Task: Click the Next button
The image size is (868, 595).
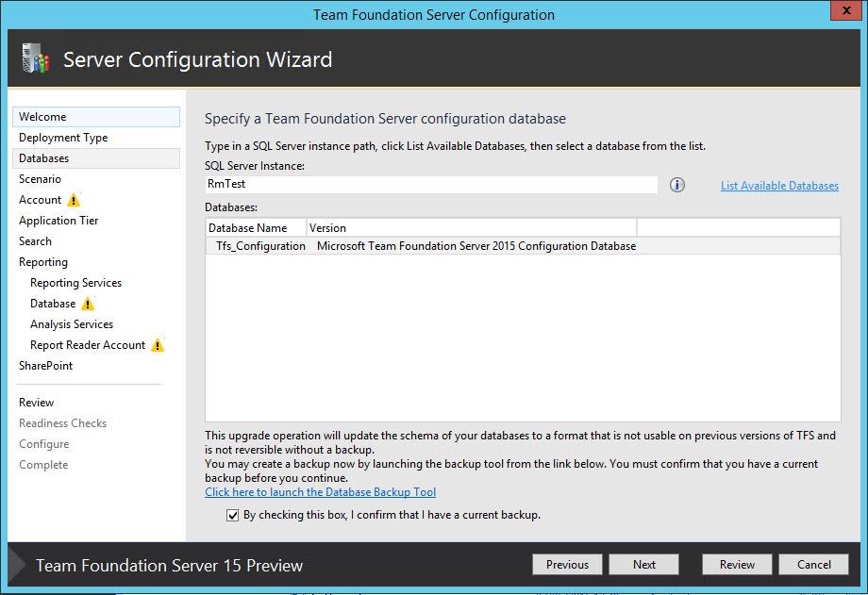Action: point(643,565)
